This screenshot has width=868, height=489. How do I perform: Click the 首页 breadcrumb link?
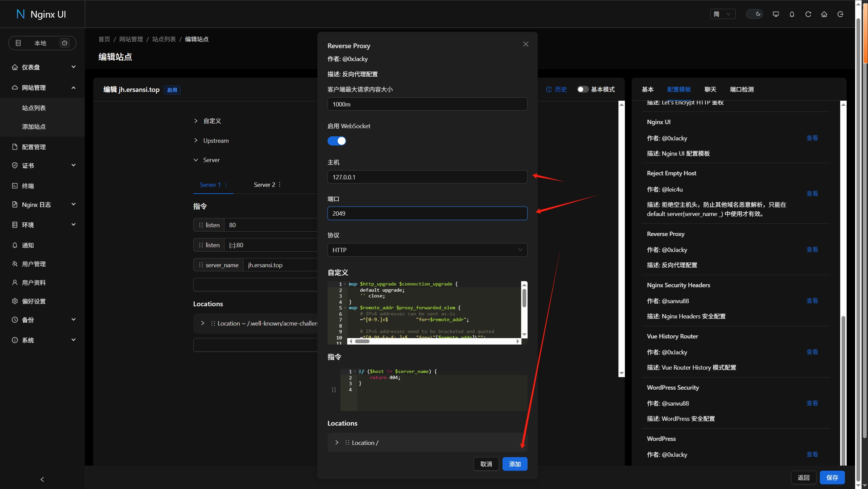[104, 39]
